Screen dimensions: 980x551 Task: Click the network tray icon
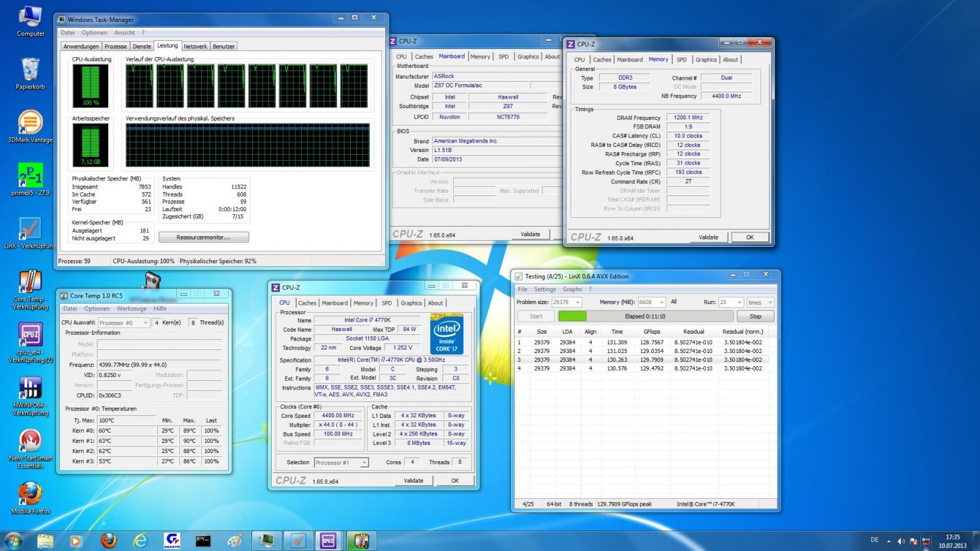(x=925, y=541)
